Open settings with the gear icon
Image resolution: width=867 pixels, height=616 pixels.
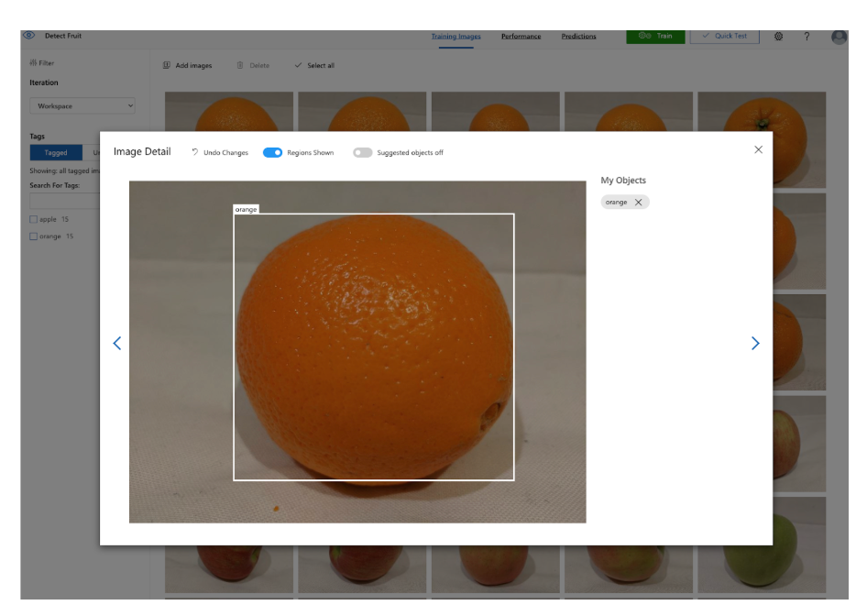tap(778, 36)
